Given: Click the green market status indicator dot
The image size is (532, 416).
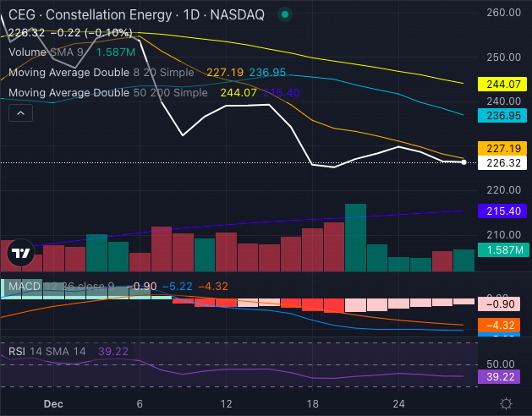Looking at the screenshot, I should [x=287, y=14].
